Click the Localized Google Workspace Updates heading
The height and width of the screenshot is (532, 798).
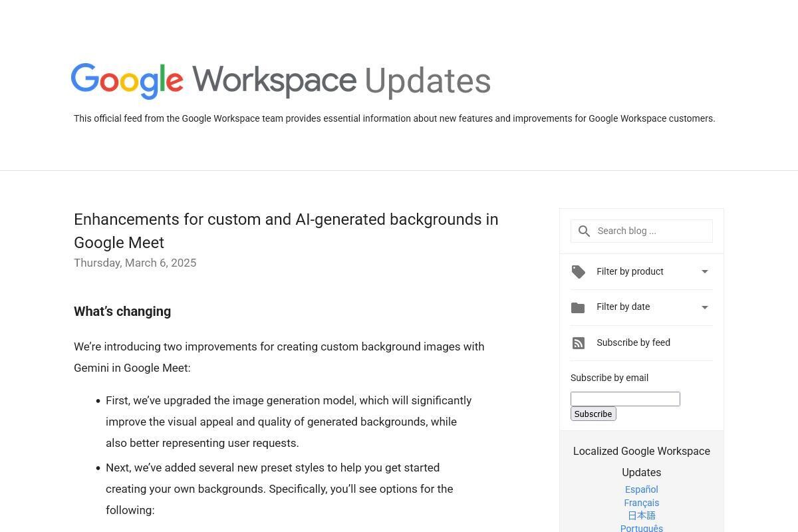[642, 462]
